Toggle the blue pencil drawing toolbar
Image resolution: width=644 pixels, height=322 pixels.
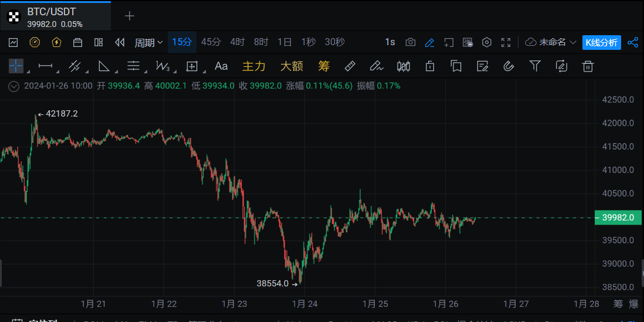429,42
